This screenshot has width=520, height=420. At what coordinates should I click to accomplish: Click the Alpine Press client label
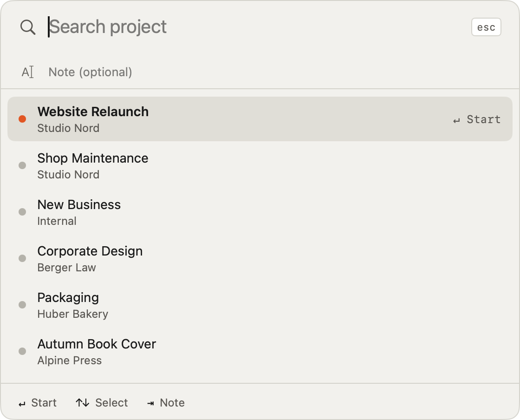click(x=69, y=360)
